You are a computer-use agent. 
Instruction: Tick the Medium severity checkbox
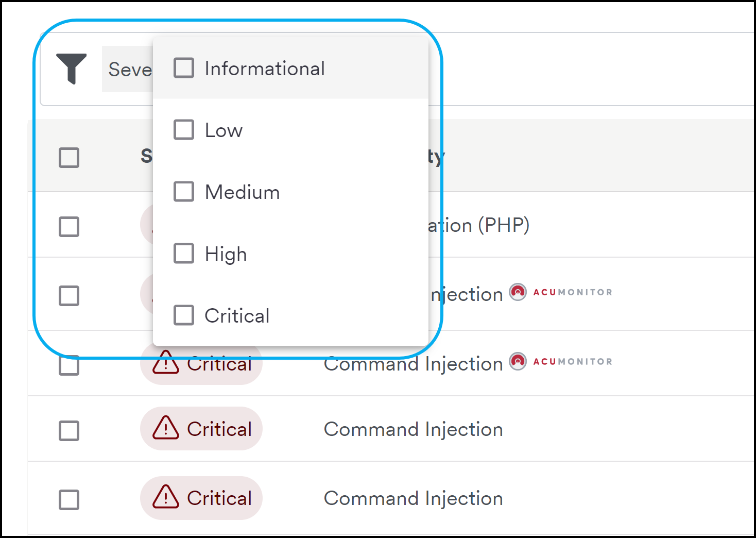[184, 192]
